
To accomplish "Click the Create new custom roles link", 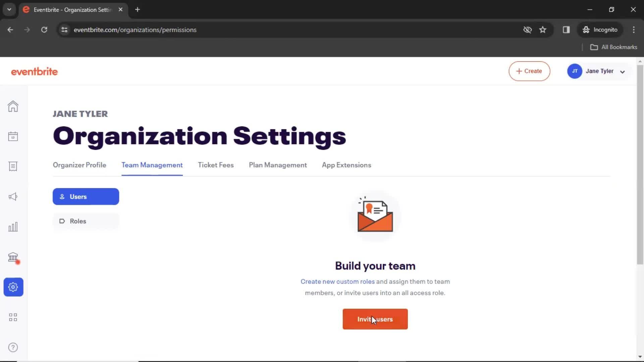I will tap(338, 281).
